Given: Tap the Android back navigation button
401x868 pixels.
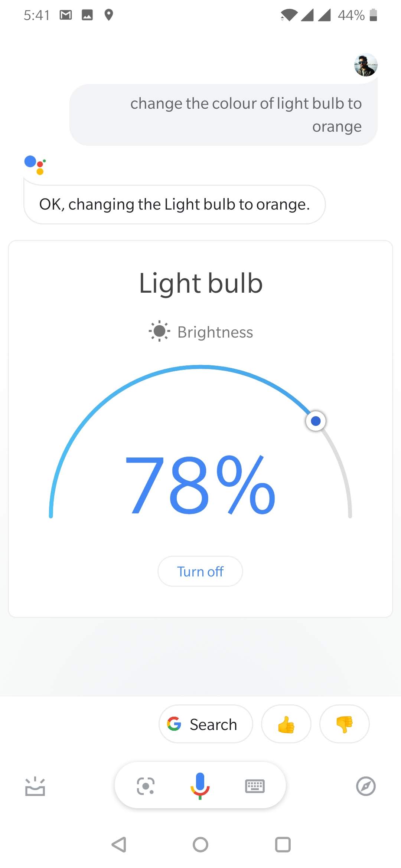Looking at the screenshot, I should coord(119,845).
